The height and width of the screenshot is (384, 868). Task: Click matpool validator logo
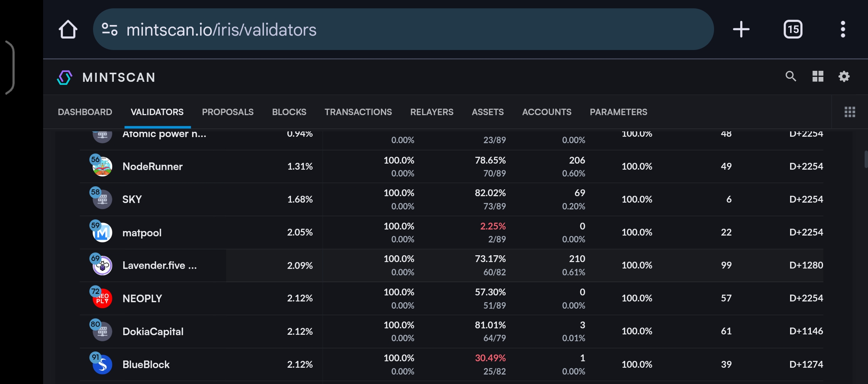click(x=102, y=232)
